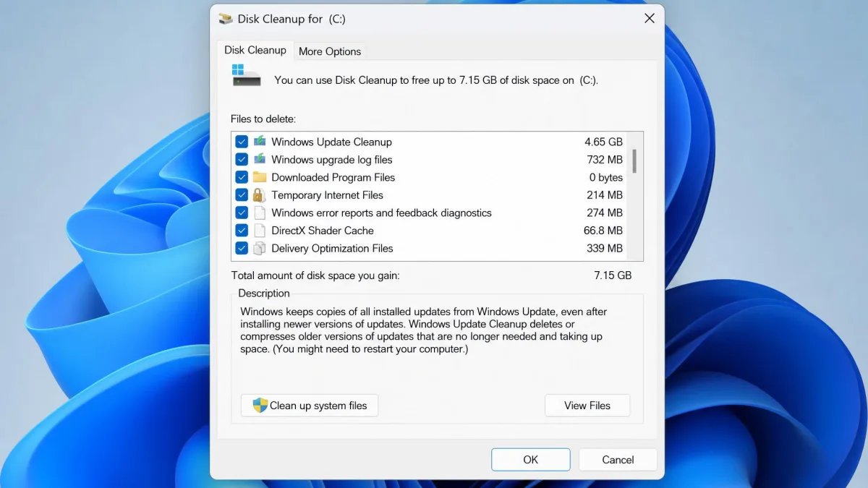Click the 0 bytes size value
This screenshot has height=488, width=868.
[605, 177]
